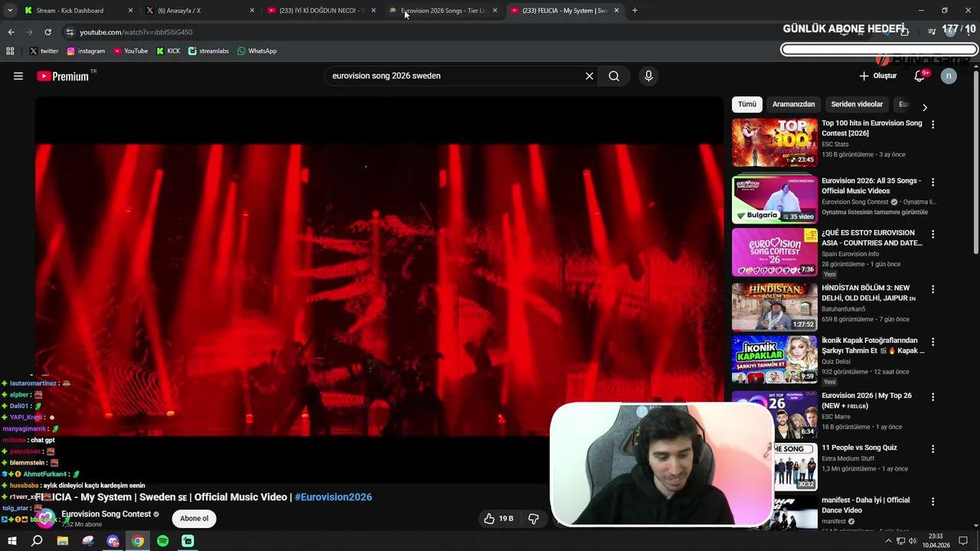The height and width of the screenshot is (551, 980).
Task: Open the Bulgaria 35 video playlist thumbnail
Action: click(x=774, y=200)
